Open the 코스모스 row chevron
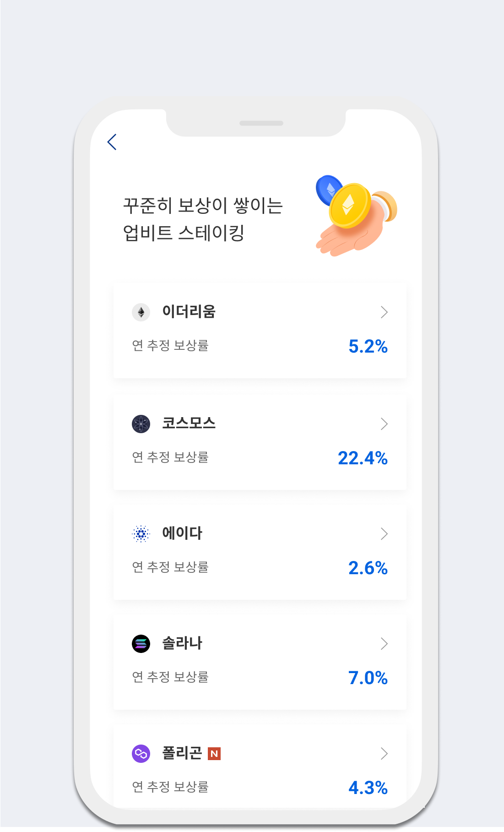 [x=384, y=424]
